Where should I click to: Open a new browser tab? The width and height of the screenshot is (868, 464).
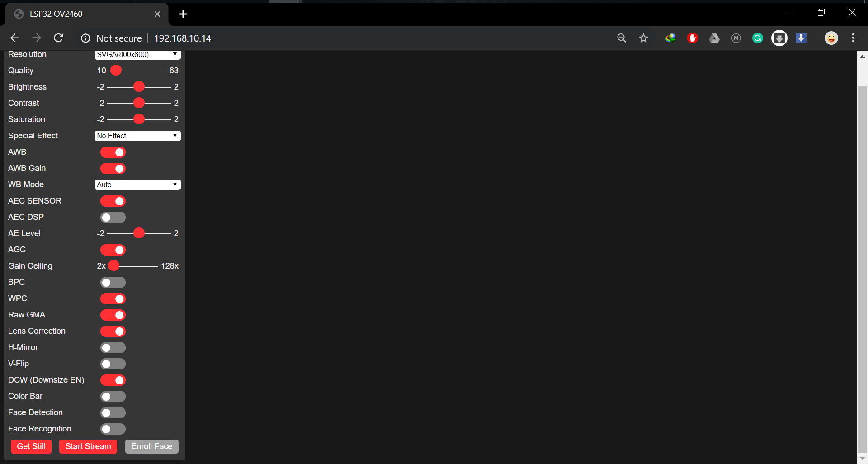pyautogui.click(x=183, y=14)
